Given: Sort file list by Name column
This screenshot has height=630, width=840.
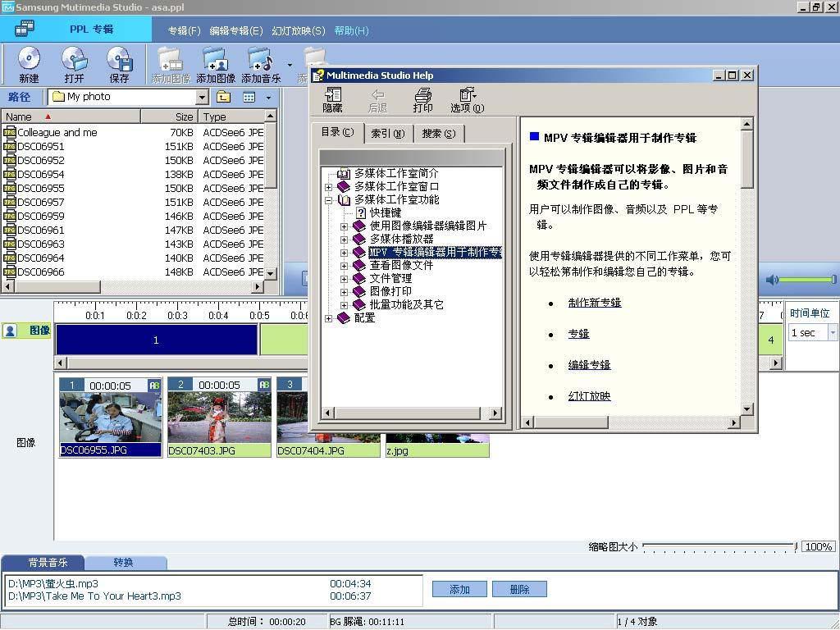Looking at the screenshot, I should point(71,116).
